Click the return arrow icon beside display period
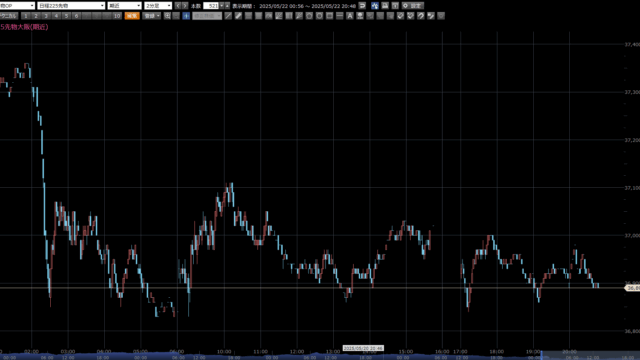The height and width of the screenshot is (360, 640). [x=362, y=6]
